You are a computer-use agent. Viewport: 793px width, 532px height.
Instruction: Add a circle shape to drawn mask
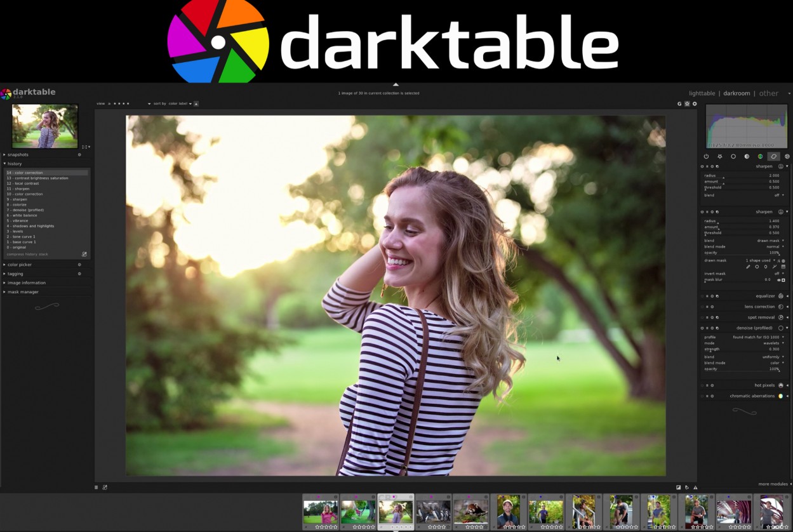[x=757, y=267]
